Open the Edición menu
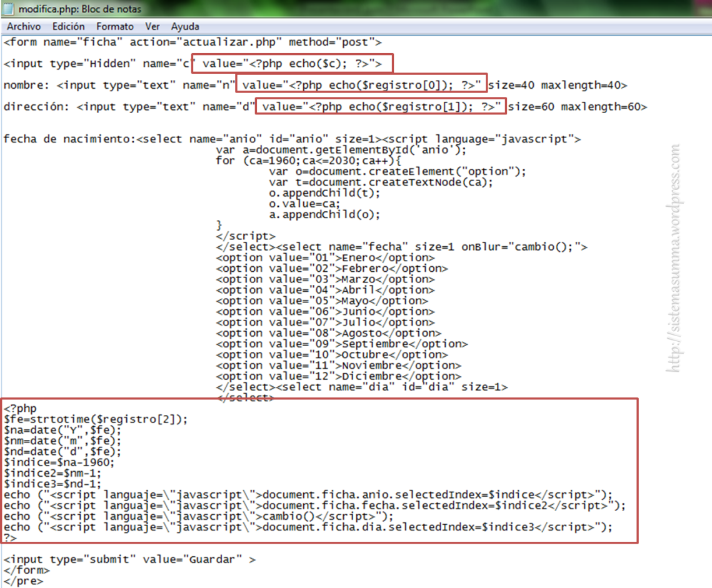Screen dimensions: 712x588 (x=68, y=27)
